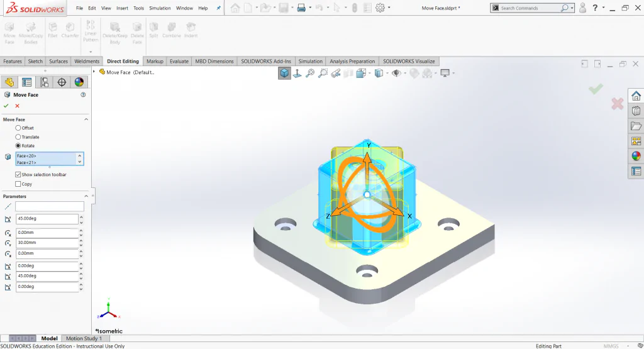Click the Normal To view icon
Image resolution: width=644 pixels, height=349 pixels.
click(x=297, y=73)
